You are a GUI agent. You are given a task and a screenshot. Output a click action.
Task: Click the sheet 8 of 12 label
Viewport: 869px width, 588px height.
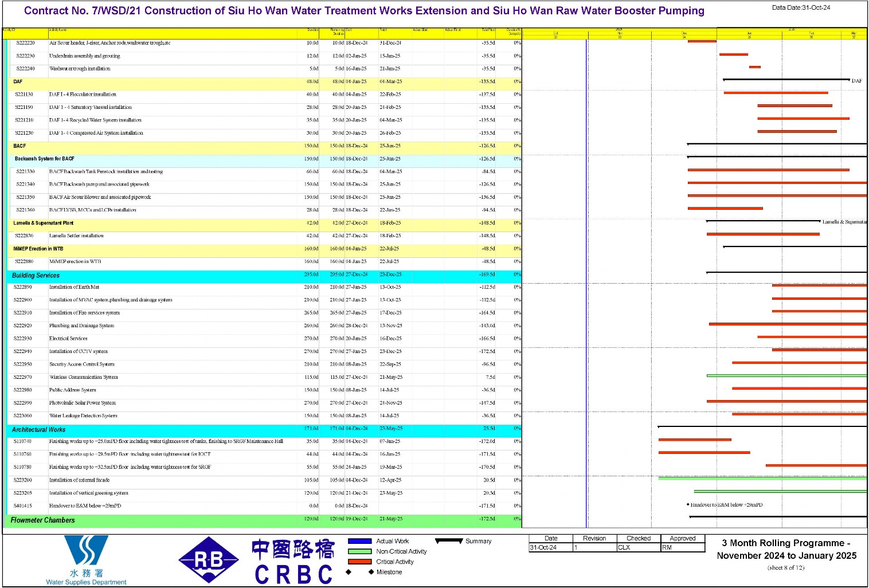pos(786,567)
